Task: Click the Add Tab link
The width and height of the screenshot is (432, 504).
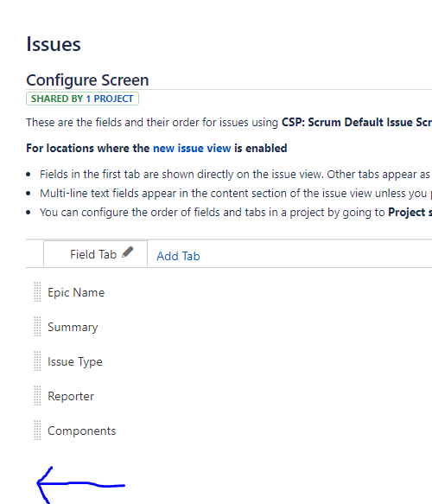Action: (x=178, y=256)
